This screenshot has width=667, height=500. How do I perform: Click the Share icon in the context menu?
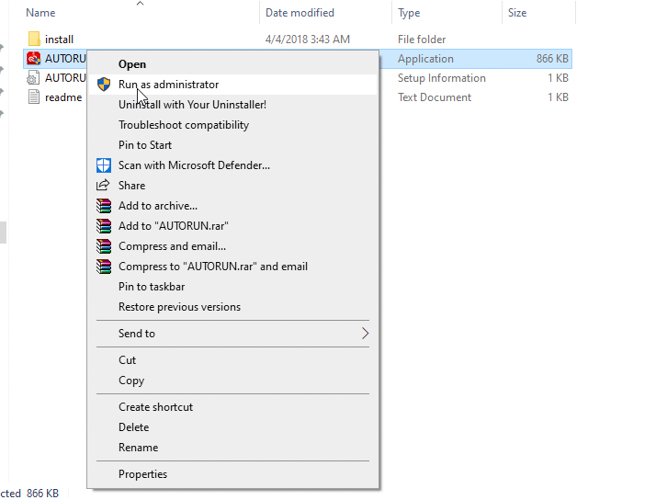tap(103, 186)
